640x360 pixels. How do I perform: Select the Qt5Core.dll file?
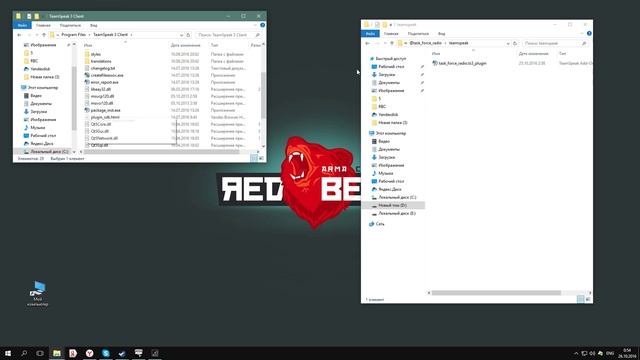click(100, 124)
